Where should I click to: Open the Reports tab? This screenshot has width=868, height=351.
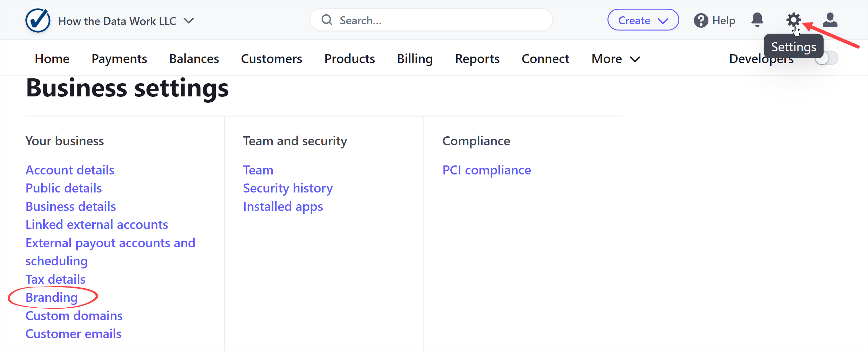(477, 59)
